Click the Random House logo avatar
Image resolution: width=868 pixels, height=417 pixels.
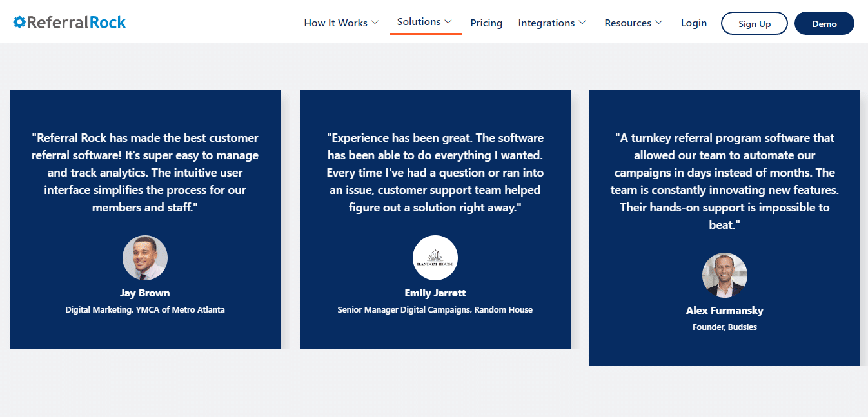tap(435, 258)
